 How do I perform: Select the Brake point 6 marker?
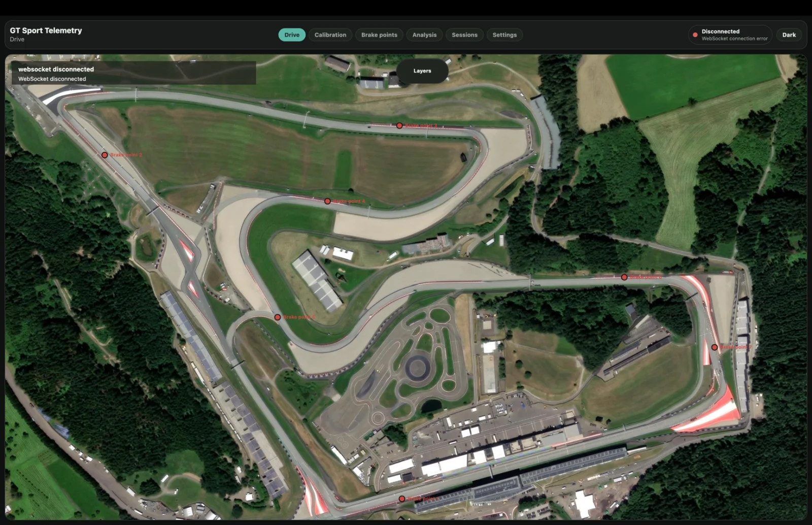tap(624, 277)
